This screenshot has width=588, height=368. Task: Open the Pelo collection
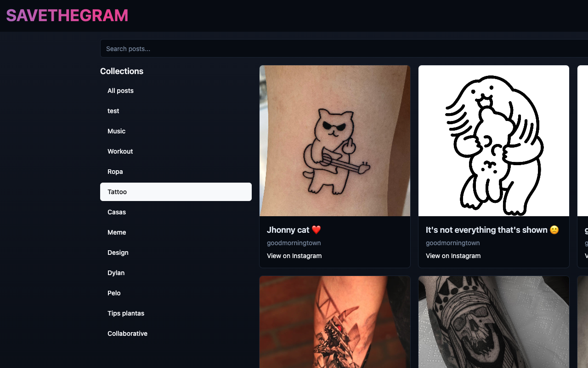coord(176,293)
